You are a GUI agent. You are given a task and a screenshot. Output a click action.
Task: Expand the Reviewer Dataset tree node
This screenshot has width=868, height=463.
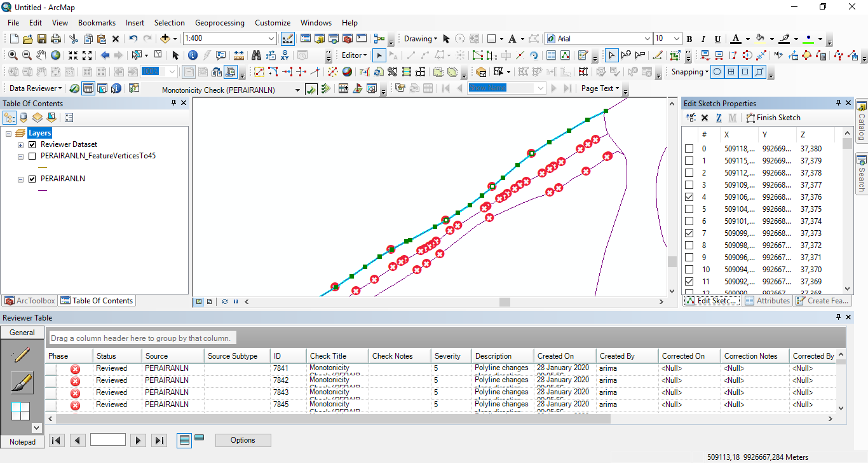coord(21,145)
